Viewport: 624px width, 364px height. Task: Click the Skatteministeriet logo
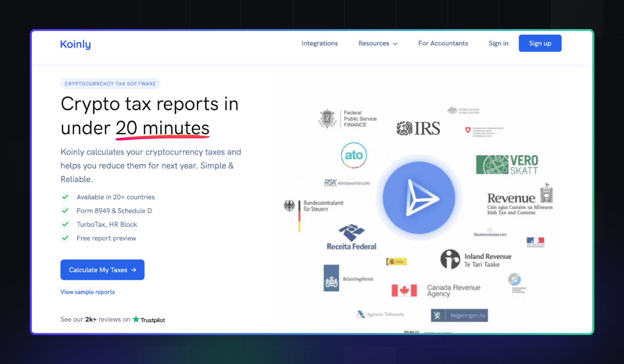coord(490,232)
